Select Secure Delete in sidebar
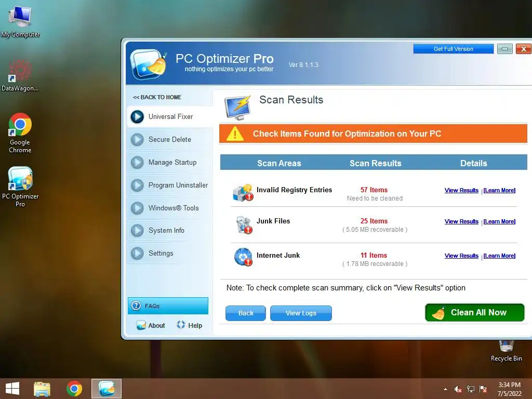 pos(170,139)
